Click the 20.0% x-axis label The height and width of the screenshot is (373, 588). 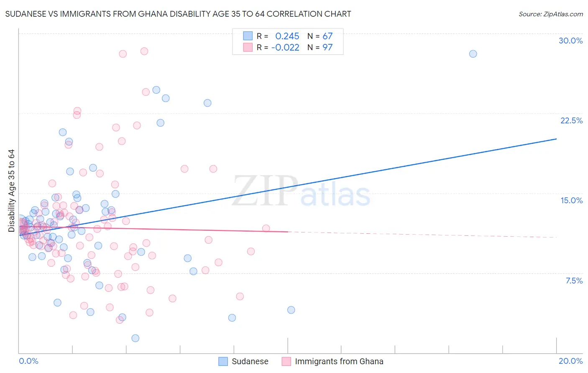[571, 361]
